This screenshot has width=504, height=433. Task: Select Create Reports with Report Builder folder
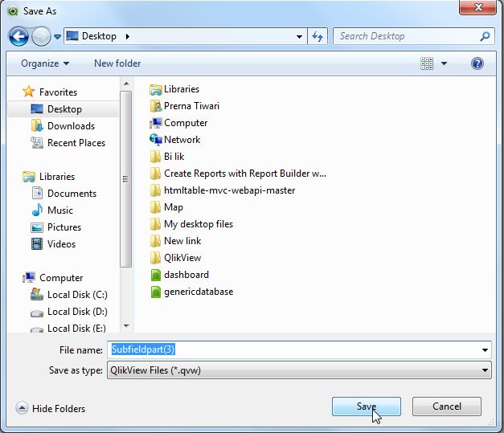pyautogui.click(x=238, y=174)
